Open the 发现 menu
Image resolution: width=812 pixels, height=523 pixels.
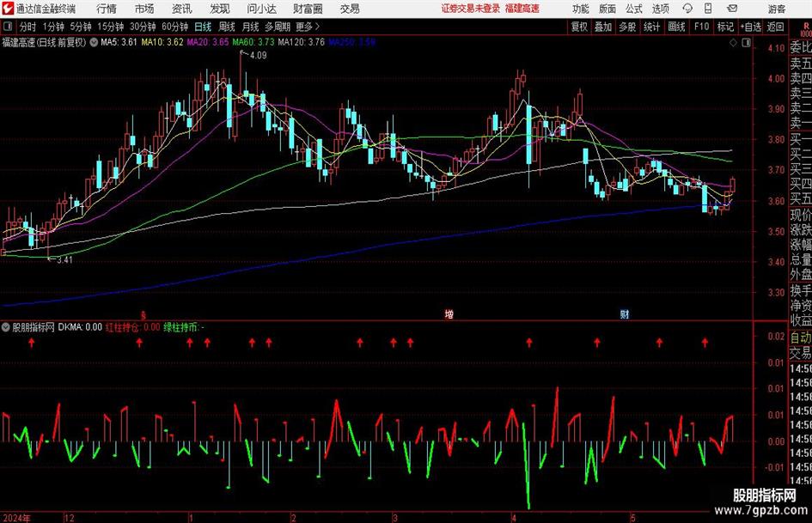220,9
